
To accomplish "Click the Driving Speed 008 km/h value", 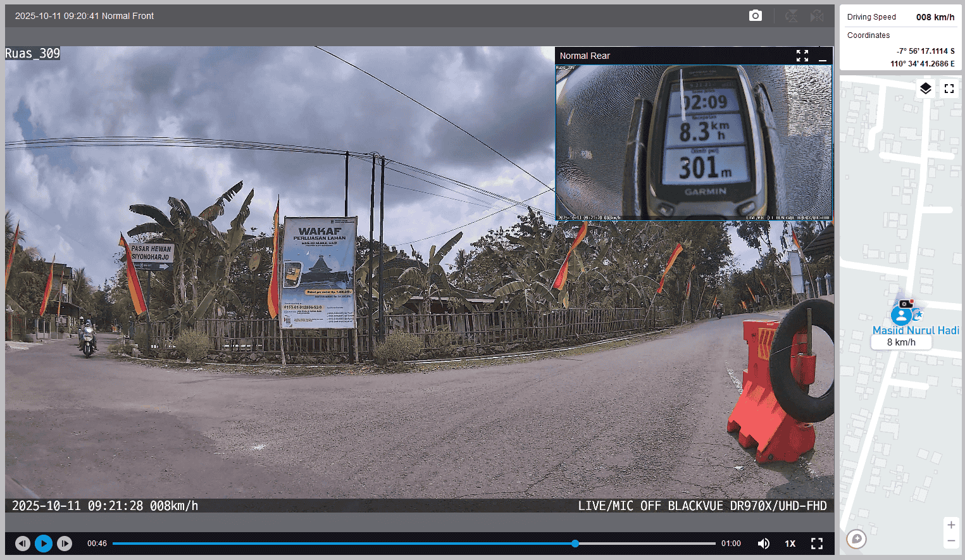I will pyautogui.click(x=935, y=17).
